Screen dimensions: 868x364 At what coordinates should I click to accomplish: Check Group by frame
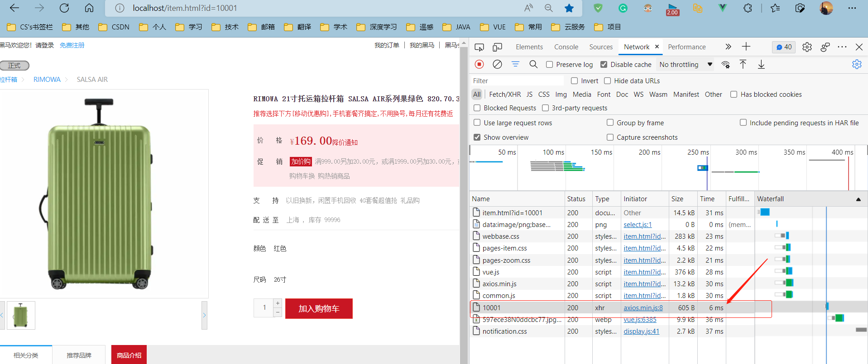(x=610, y=123)
